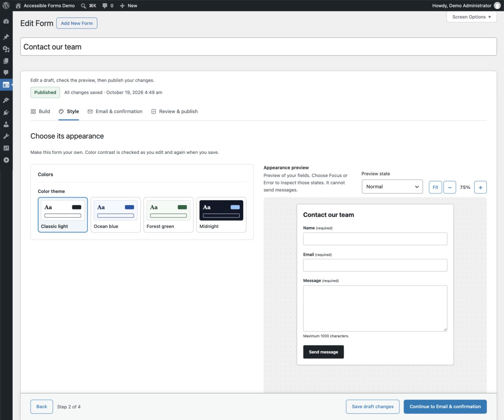
Task: Click the Add New Form button
Action: (77, 23)
